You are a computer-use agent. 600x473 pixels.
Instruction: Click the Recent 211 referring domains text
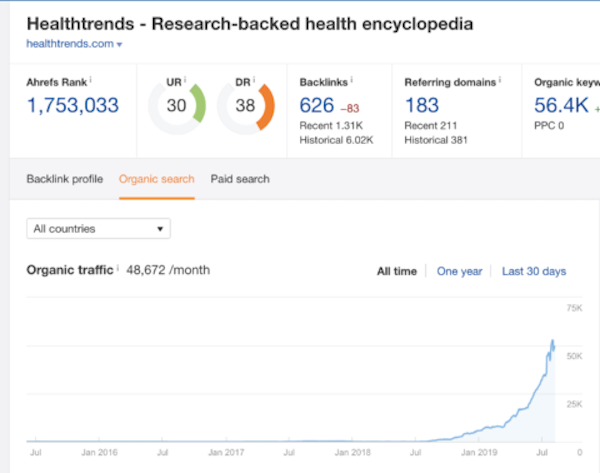pyautogui.click(x=430, y=126)
